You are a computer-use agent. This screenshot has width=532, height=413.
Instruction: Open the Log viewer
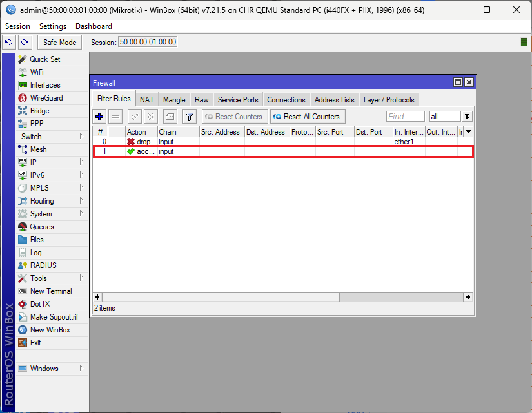pos(52,253)
